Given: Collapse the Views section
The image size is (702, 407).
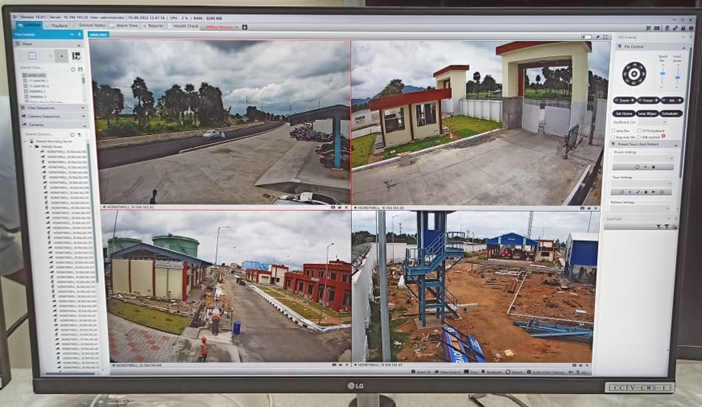Looking at the screenshot, I should [x=79, y=46].
